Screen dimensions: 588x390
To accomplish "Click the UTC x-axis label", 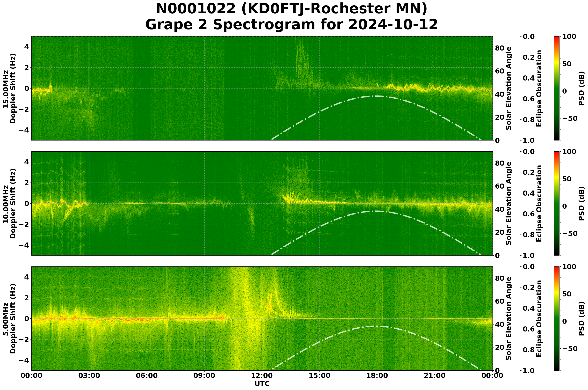I will tap(262, 384).
